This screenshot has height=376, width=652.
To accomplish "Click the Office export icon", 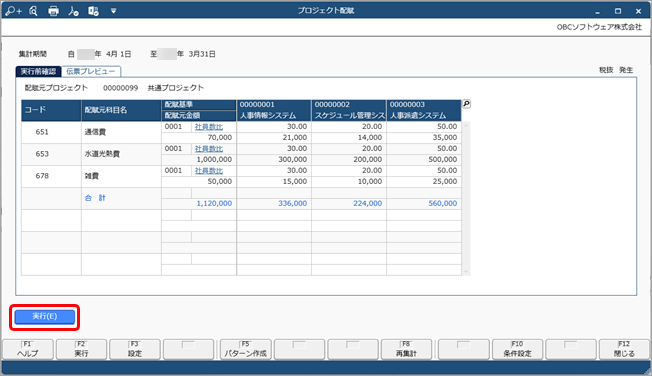I will [x=93, y=11].
